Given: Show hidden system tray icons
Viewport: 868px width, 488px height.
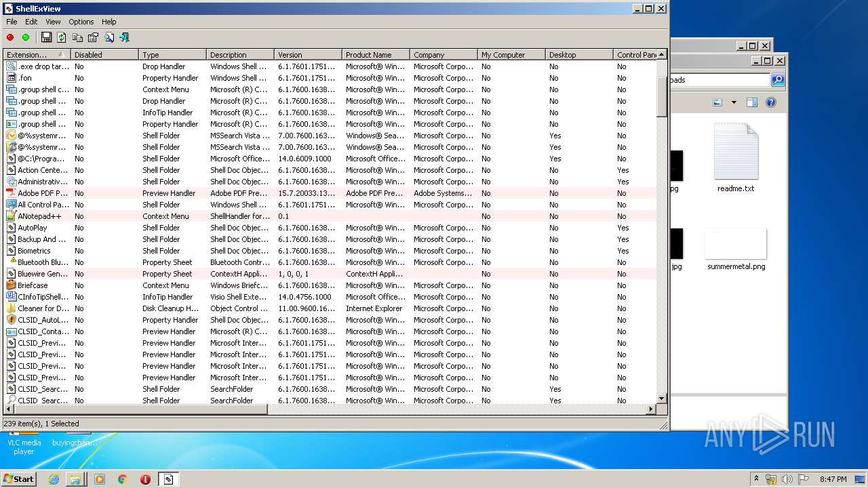Looking at the screenshot, I should pyautogui.click(x=757, y=479).
